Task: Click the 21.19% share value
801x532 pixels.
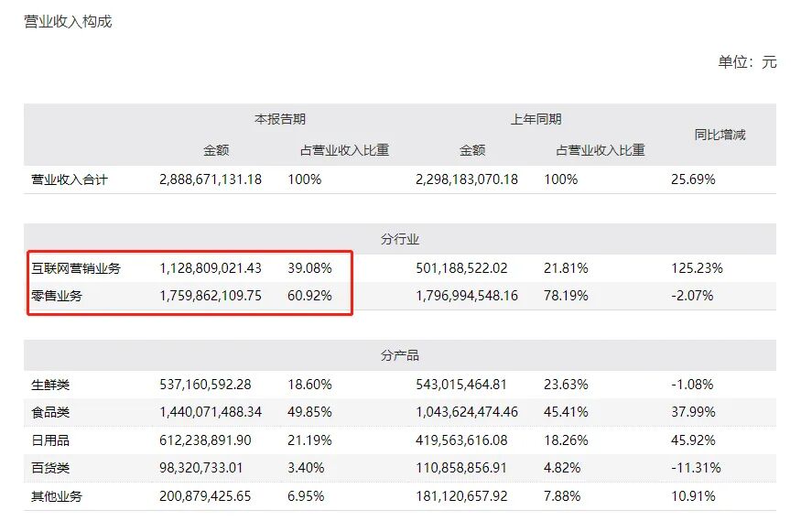Action: [x=309, y=440]
